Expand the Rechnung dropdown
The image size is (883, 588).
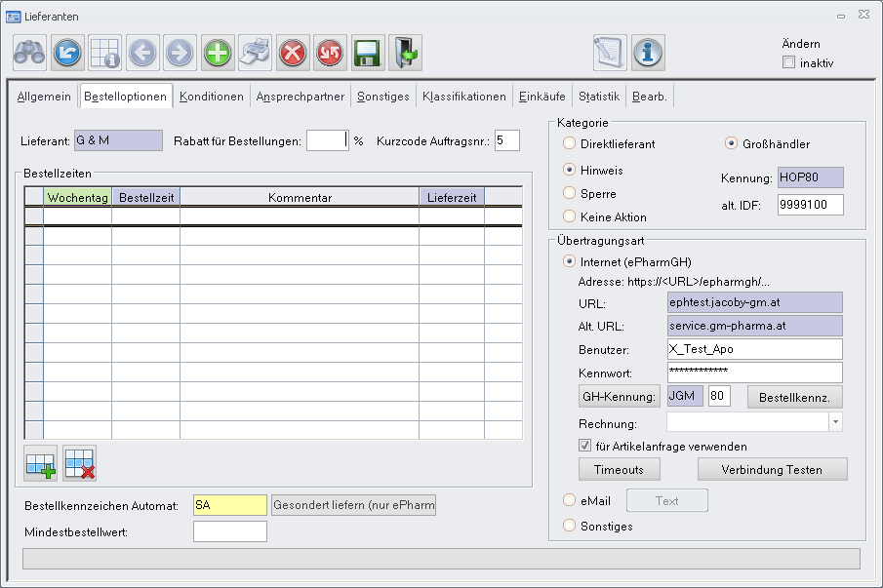[x=835, y=422]
